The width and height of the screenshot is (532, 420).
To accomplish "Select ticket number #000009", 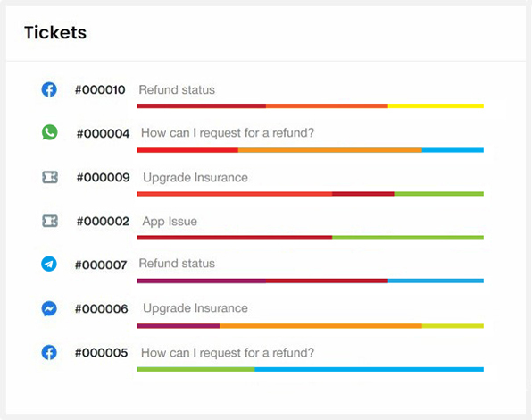I will 104,177.
